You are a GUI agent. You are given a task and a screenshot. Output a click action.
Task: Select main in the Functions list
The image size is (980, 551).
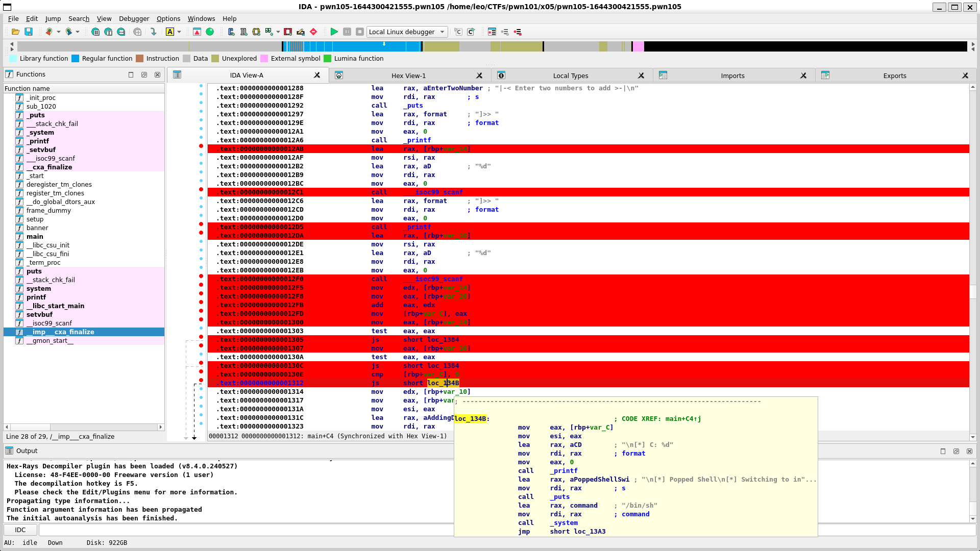[35, 237]
